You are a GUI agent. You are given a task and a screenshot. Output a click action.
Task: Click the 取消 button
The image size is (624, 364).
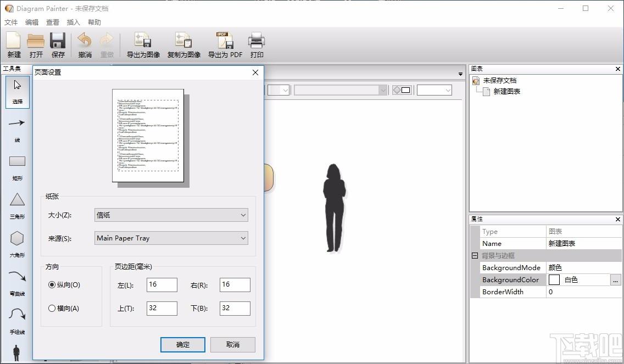click(233, 345)
